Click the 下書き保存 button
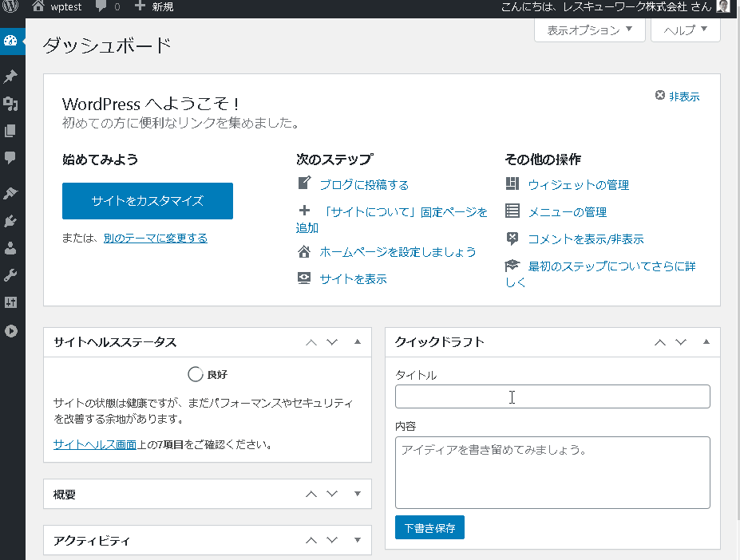The width and height of the screenshot is (740, 560). pyautogui.click(x=430, y=527)
